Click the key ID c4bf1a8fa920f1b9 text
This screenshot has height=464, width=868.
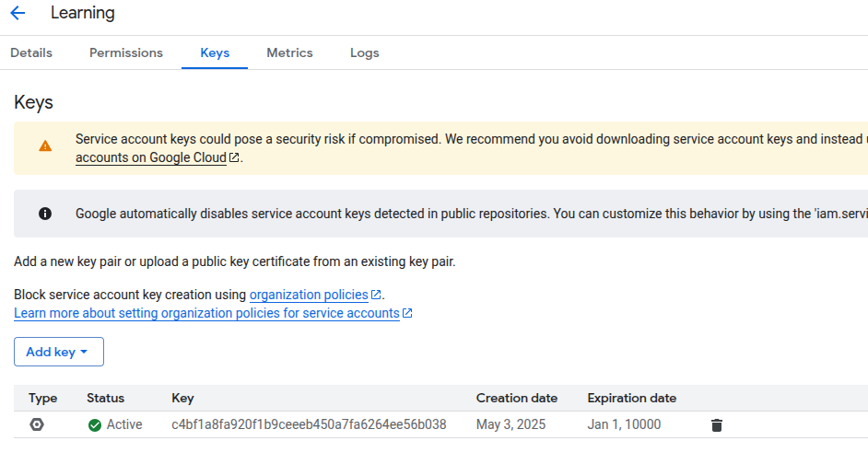click(x=309, y=425)
